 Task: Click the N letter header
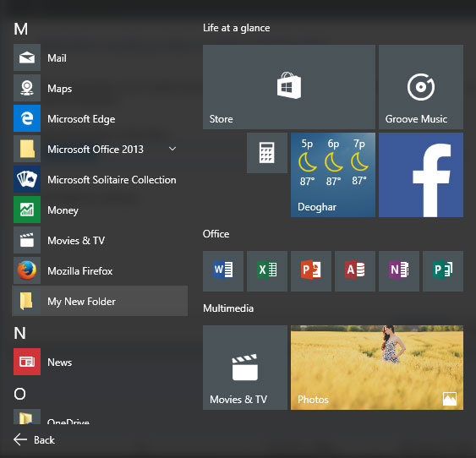coord(19,333)
